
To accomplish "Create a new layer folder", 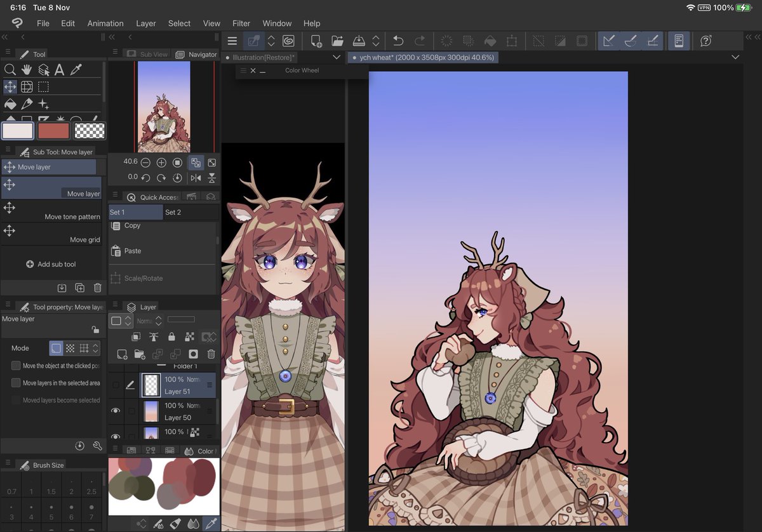I will click(138, 354).
